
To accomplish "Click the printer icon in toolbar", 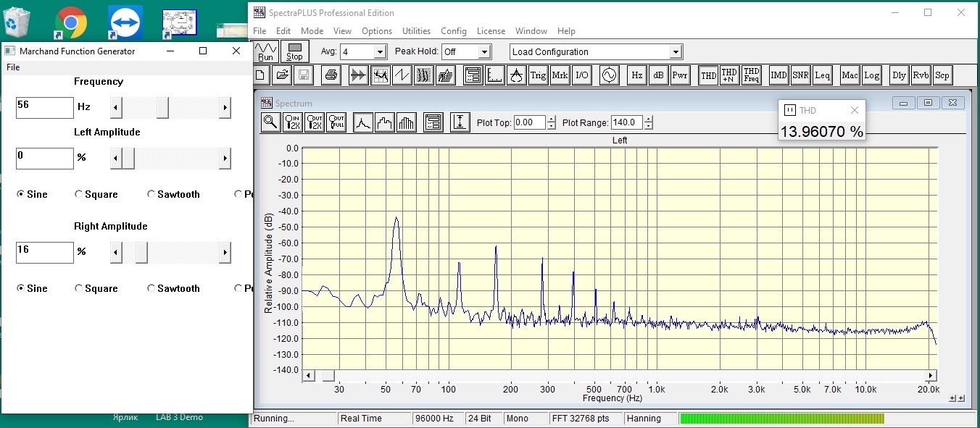I will pyautogui.click(x=331, y=75).
